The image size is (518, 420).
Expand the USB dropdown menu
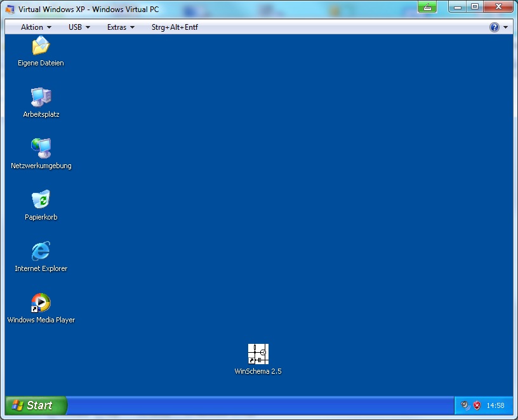click(x=79, y=27)
